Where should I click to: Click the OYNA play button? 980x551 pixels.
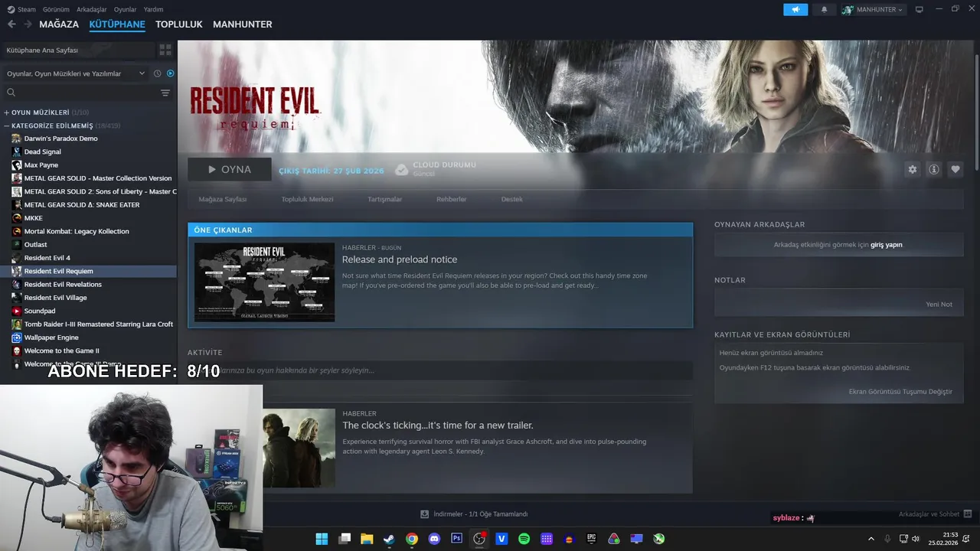pyautogui.click(x=230, y=170)
